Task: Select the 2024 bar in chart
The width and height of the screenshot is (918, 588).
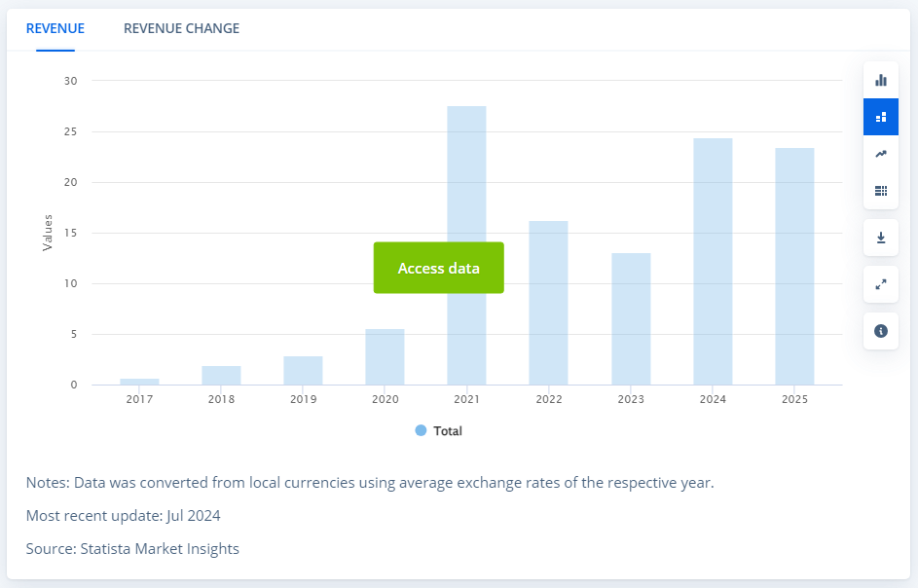Action: coord(713,261)
